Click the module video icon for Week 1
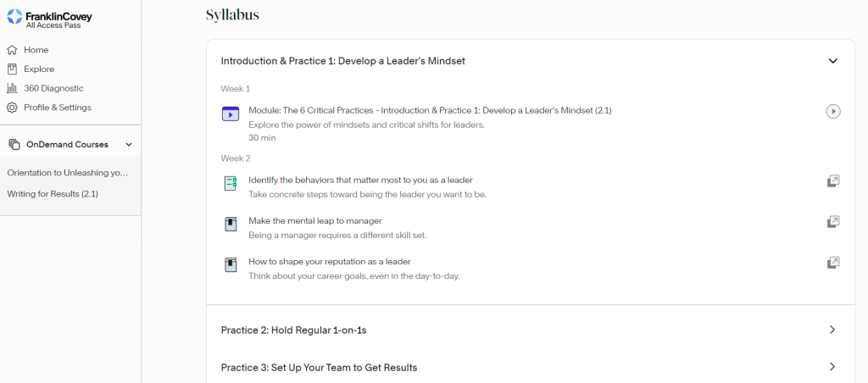Screen dimensions: 868x383 pyautogui.click(x=231, y=114)
